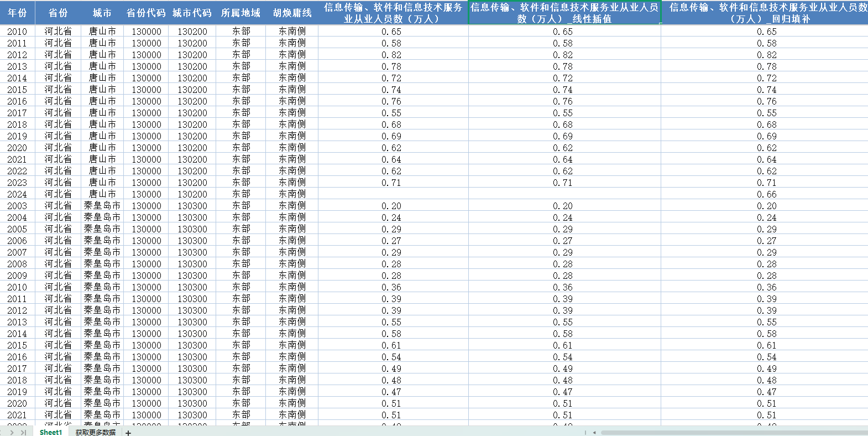Click 0.71 in the 线性插值 column
The height and width of the screenshot is (436, 868).
click(563, 183)
